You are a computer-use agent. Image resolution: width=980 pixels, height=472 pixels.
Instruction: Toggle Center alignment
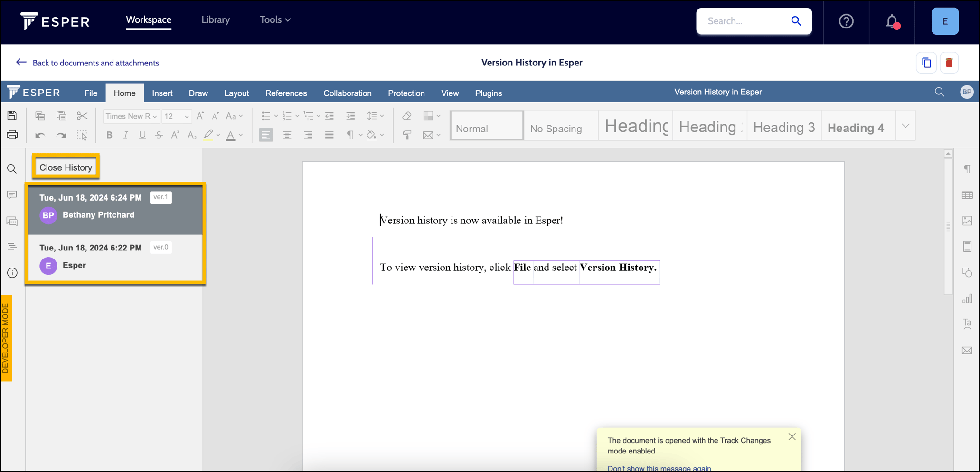click(287, 135)
